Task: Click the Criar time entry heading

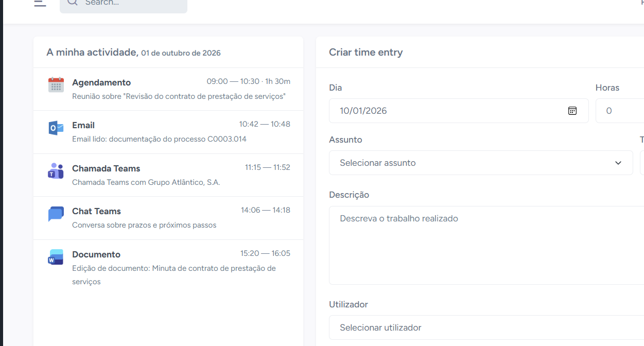Action: pos(366,52)
